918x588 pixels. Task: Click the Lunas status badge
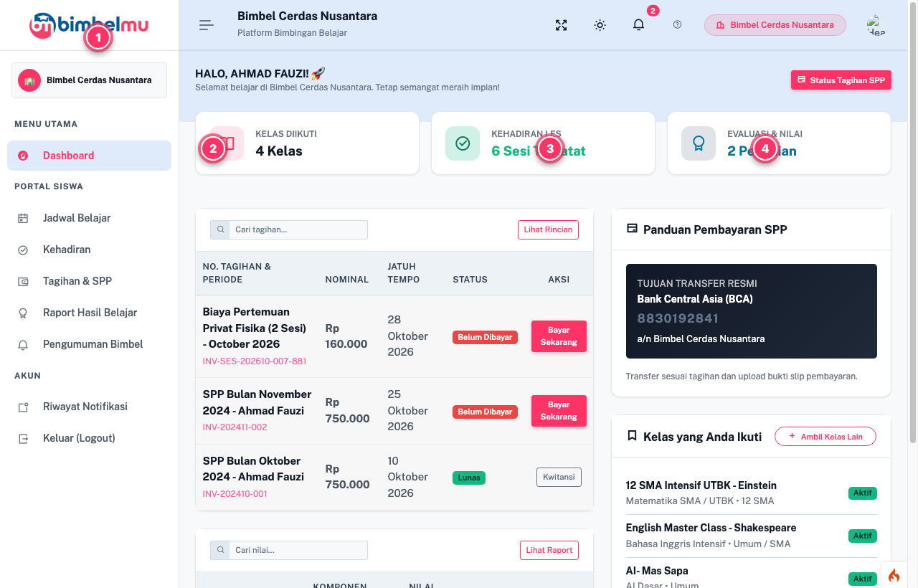(x=469, y=478)
